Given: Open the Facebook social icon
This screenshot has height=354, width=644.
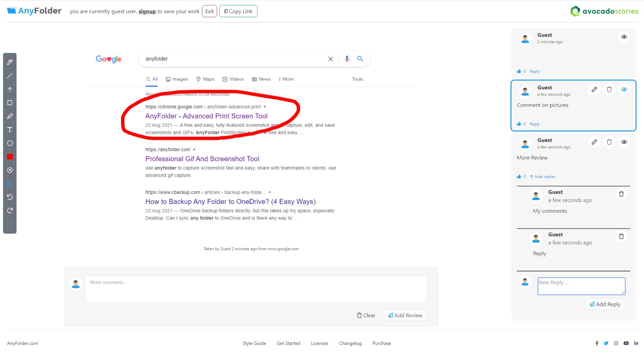Looking at the screenshot, I should click(x=597, y=343).
